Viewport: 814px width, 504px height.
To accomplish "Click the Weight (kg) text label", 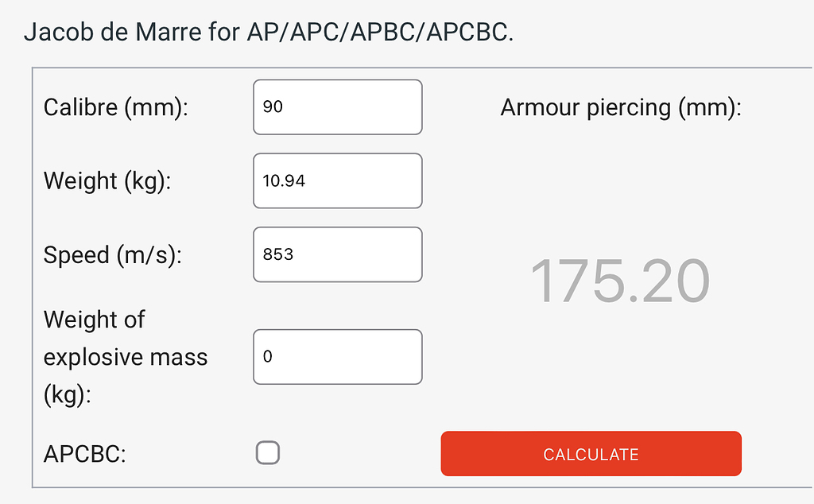I will pyautogui.click(x=107, y=180).
